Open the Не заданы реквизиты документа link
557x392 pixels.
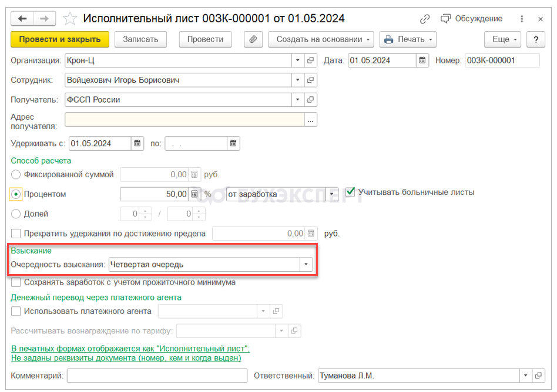pyautogui.click(x=126, y=357)
